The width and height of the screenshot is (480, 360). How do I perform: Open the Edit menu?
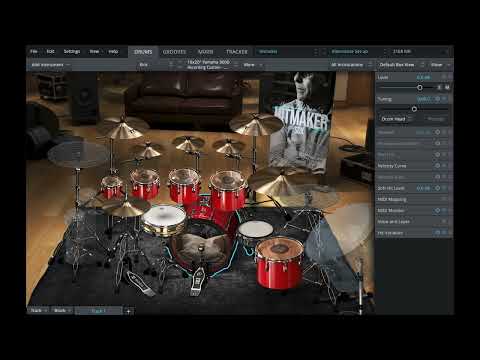(50, 52)
